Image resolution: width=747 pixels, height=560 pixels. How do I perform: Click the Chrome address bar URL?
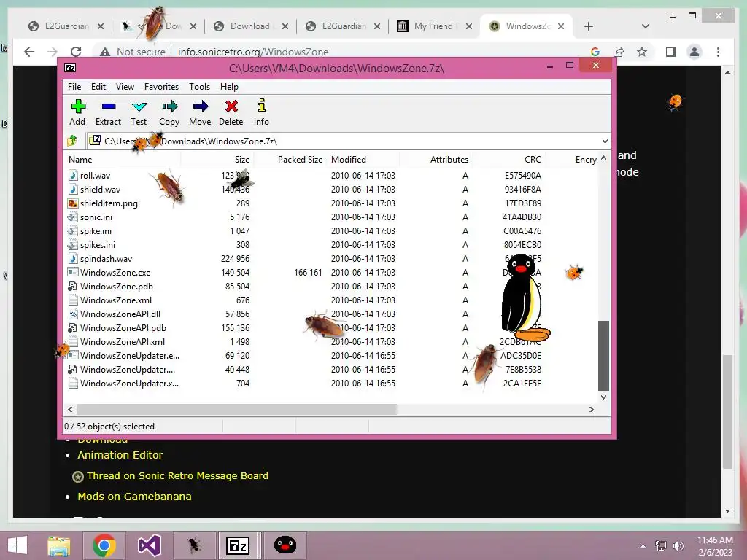tap(253, 52)
